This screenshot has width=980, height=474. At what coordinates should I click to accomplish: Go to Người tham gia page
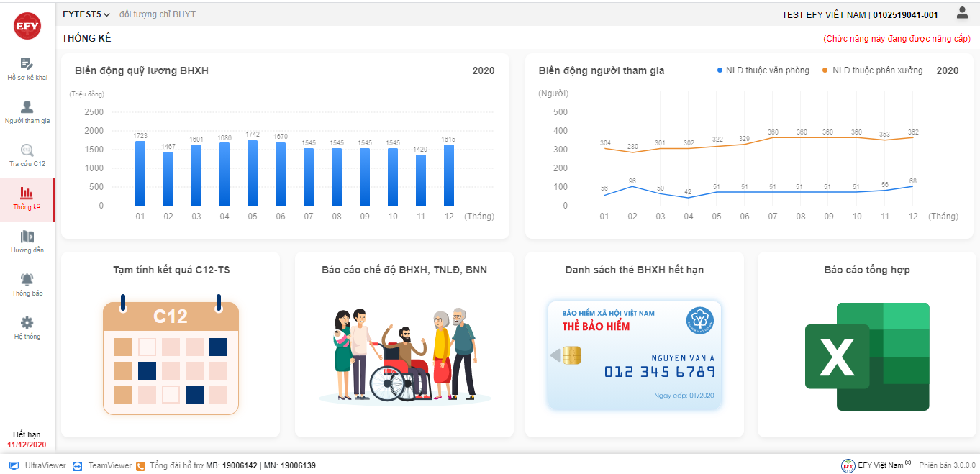pos(27,111)
